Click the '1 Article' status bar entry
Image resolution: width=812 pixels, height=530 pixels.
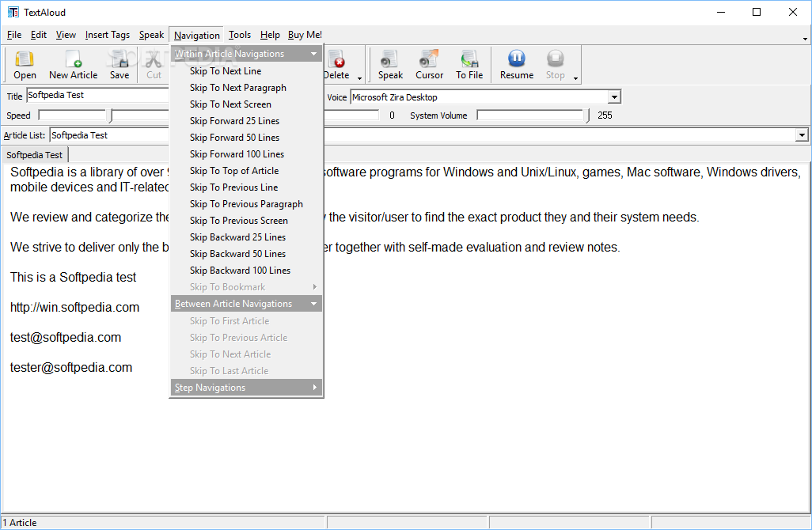coord(20,523)
